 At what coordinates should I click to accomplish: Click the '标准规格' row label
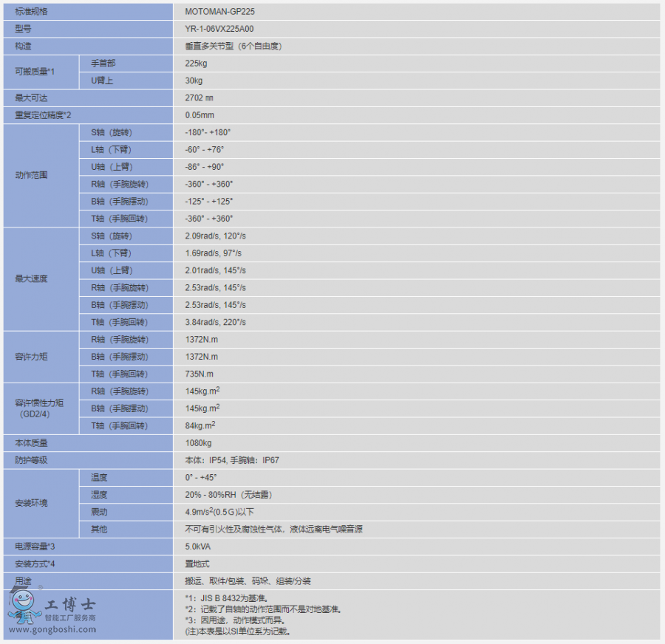pos(31,12)
